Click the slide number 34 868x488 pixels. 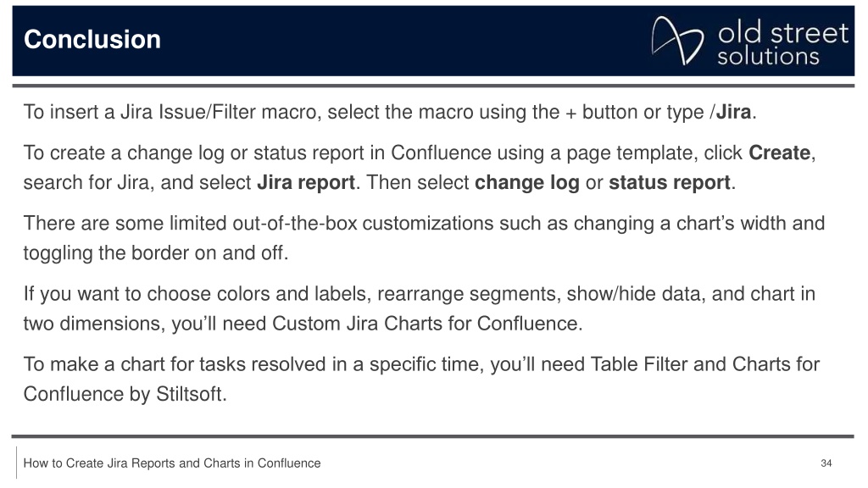826,463
